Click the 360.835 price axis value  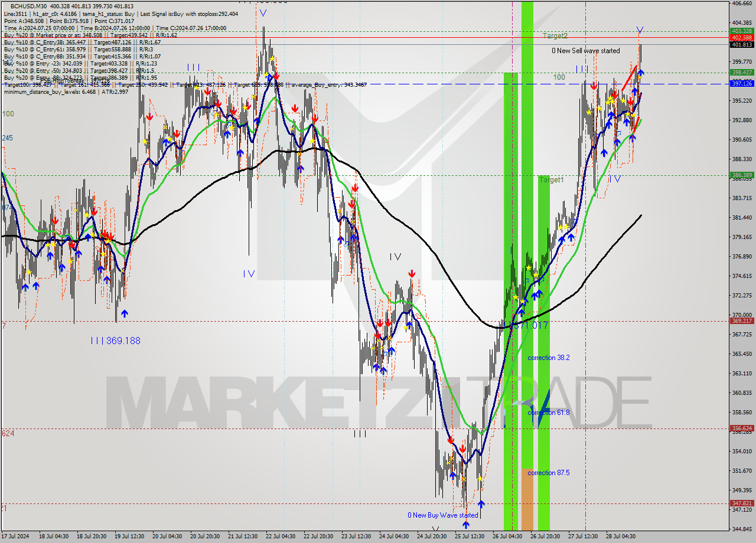click(741, 393)
